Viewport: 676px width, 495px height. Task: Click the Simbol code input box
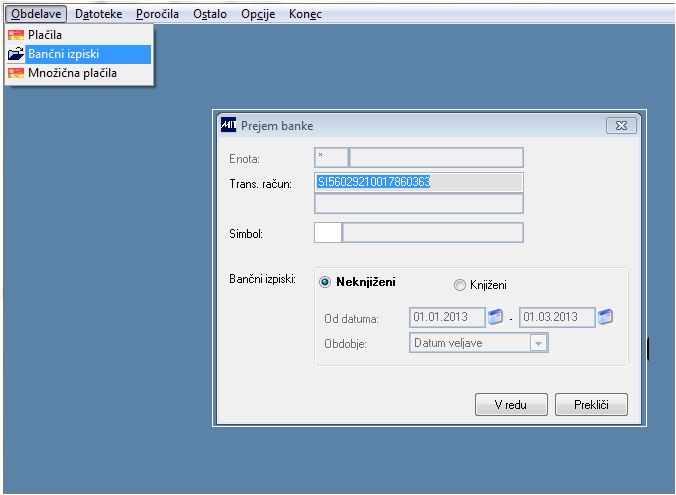(328, 232)
